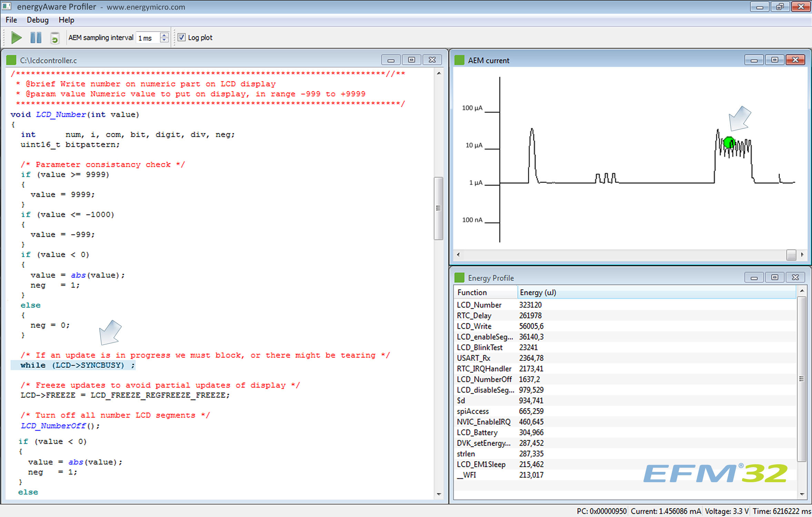The height and width of the screenshot is (517, 812).
Task: Click the AEM current panel green icon
Action: click(459, 60)
